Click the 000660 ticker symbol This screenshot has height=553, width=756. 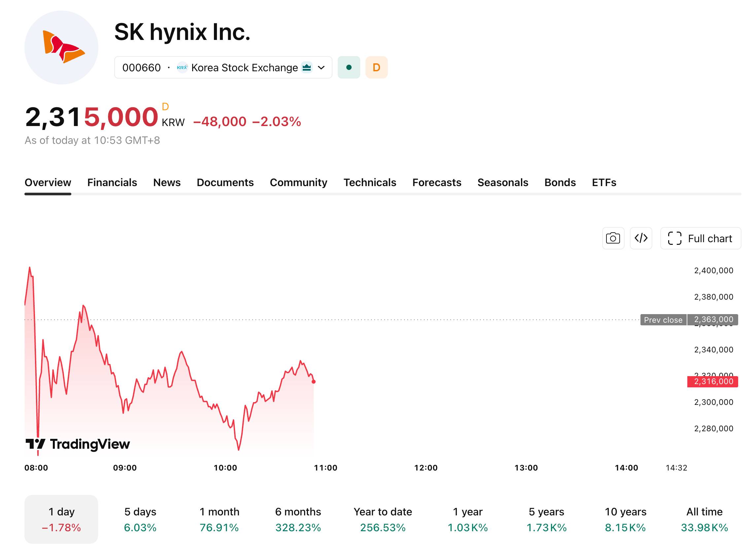[141, 68]
